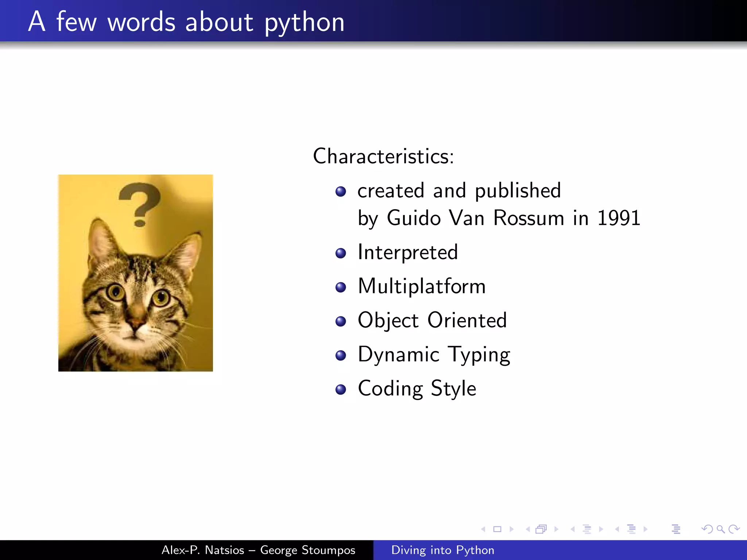Viewport: 747px width, 560px height.
Task: Go to next subsection using its right arrow
Action: pyautogui.click(x=601, y=529)
